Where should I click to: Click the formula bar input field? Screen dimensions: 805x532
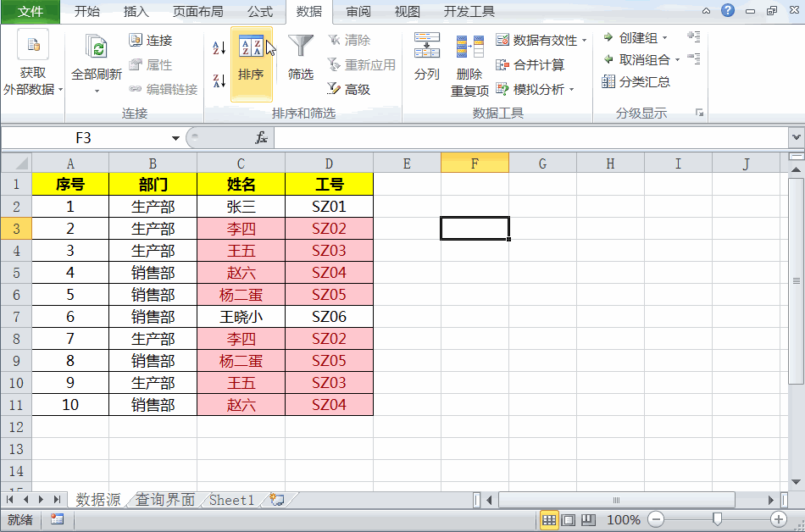coord(531,137)
